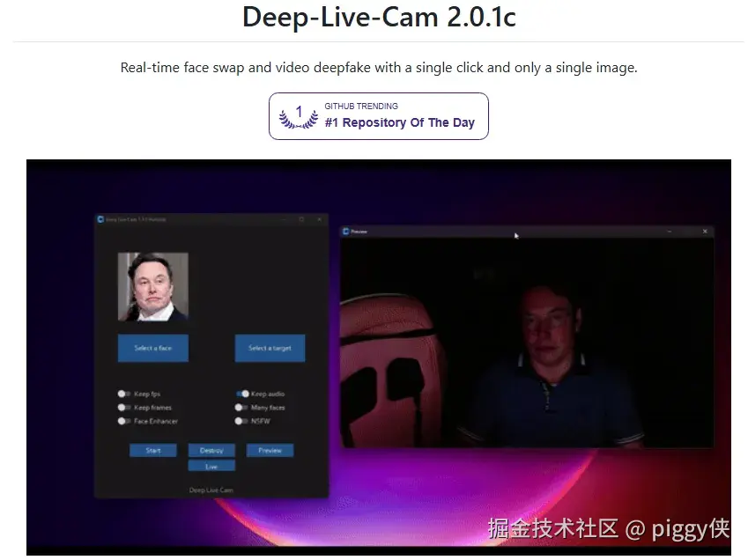This screenshot has width=748, height=560.
Task: Click the Start button
Action: click(x=153, y=451)
